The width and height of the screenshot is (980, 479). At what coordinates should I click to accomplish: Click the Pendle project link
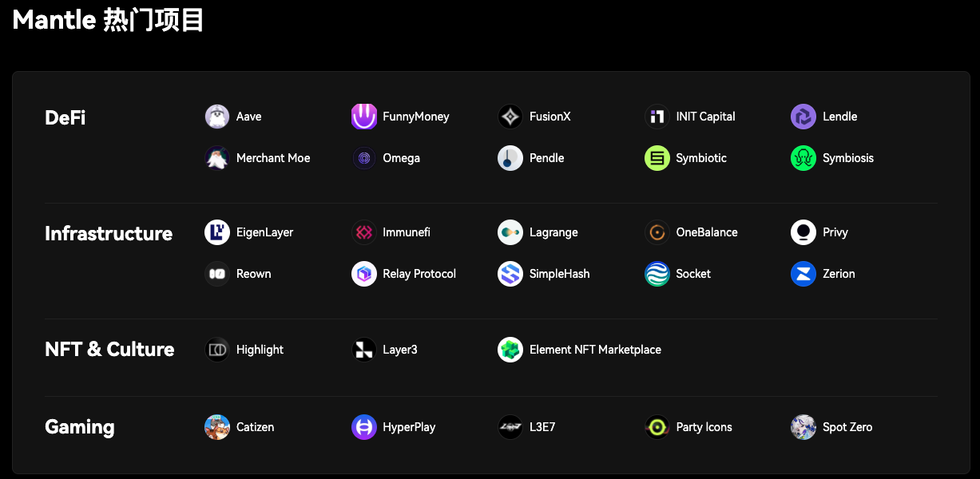546,158
